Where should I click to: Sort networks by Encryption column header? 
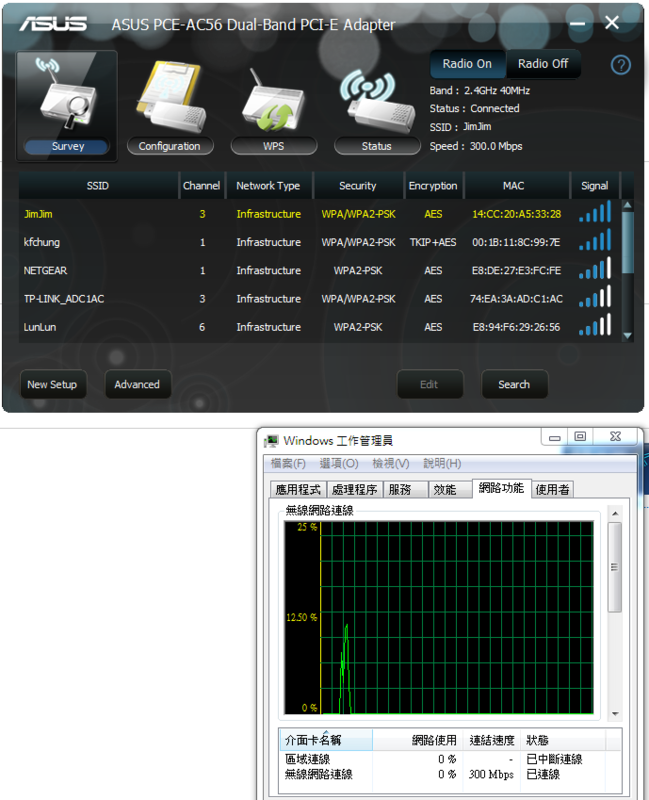coord(433,186)
